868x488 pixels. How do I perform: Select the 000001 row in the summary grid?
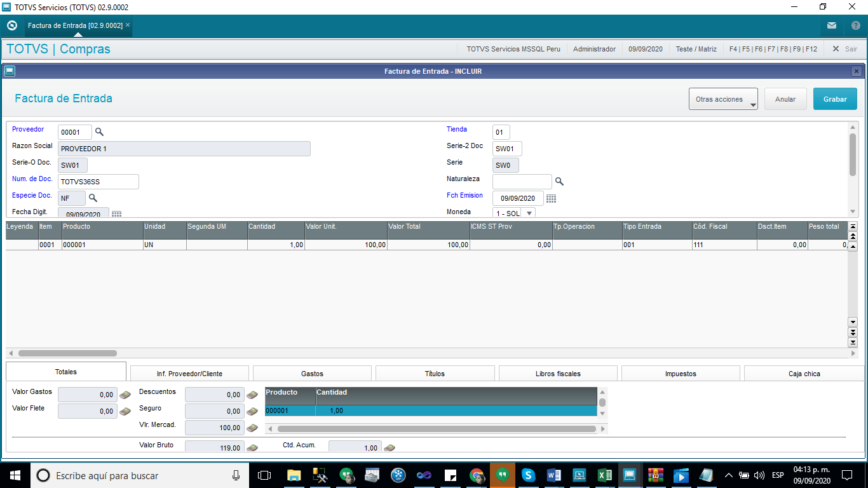[431, 410]
